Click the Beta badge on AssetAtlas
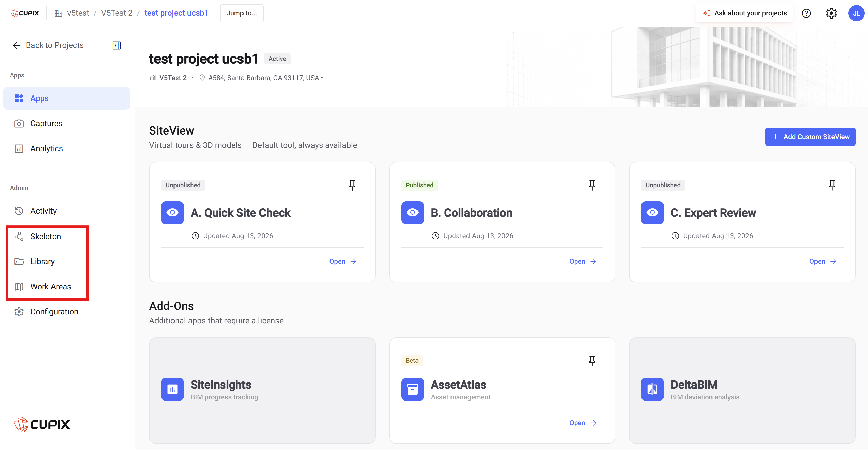Viewport: 868px width, 450px height. coord(412,360)
